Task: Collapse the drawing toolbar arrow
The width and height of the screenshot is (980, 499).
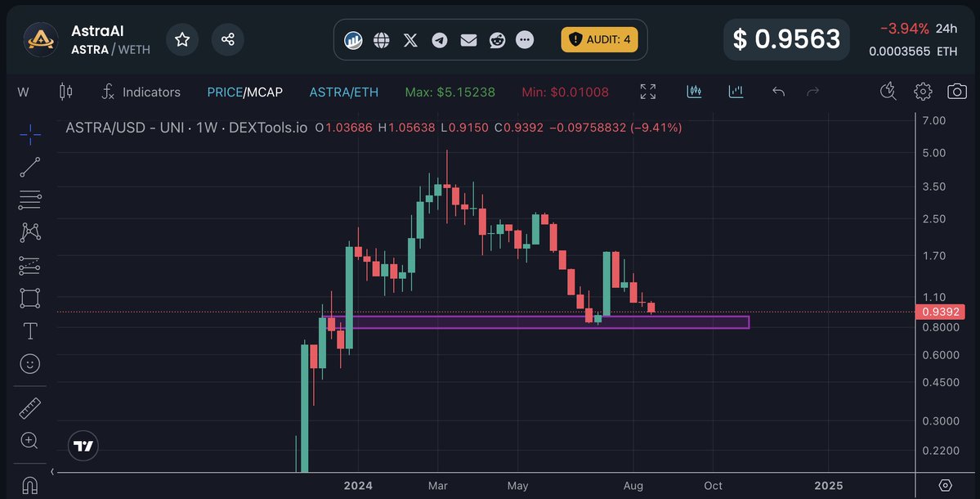Action: point(51,472)
